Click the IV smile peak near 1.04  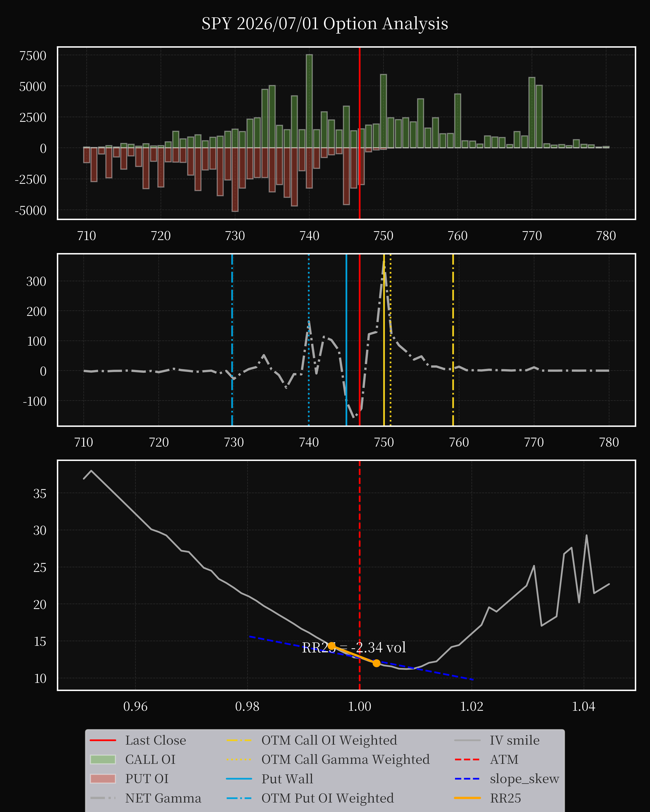tap(586, 535)
